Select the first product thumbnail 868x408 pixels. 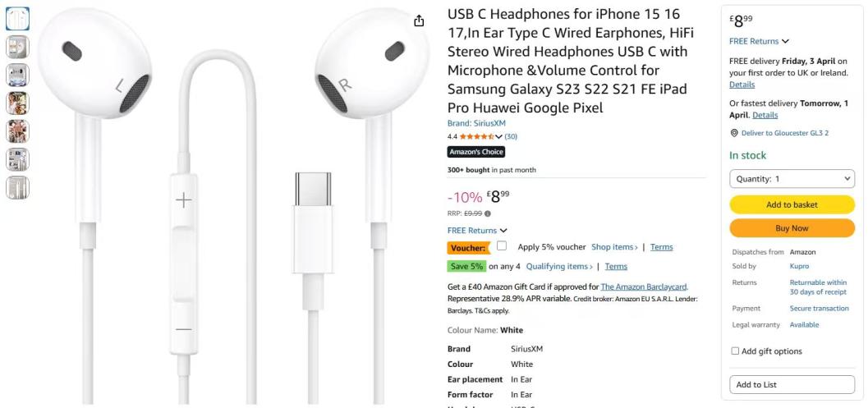click(x=18, y=19)
